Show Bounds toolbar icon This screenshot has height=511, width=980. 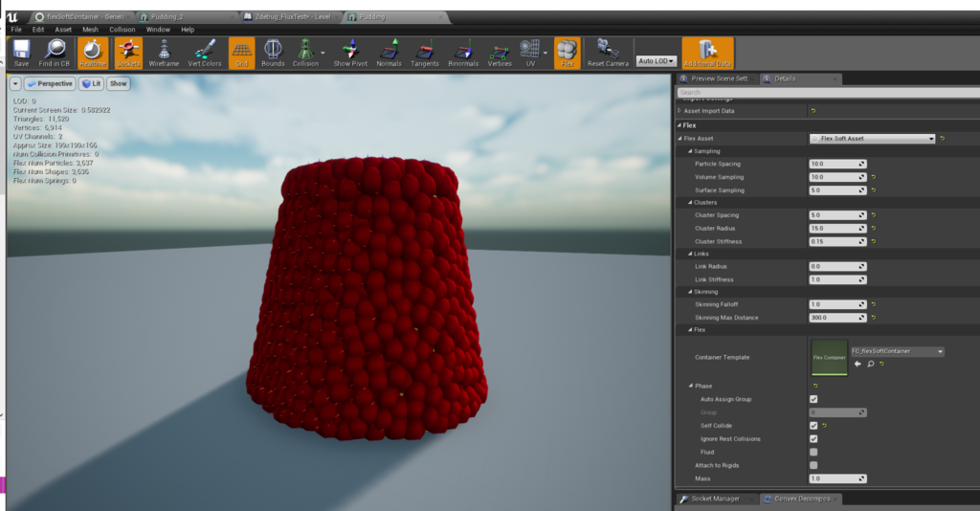tap(273, 53)
